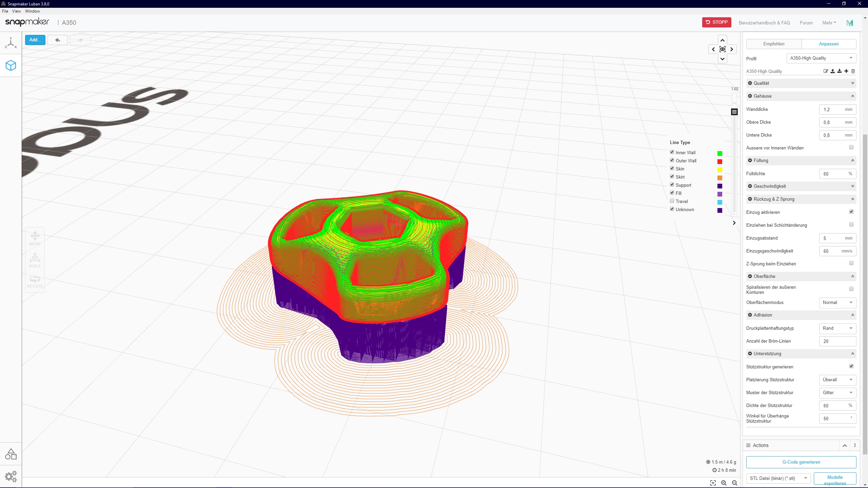The width and height of the screenshot is (868, 488).
Task: Select the Scale tool
Action: 35,260
